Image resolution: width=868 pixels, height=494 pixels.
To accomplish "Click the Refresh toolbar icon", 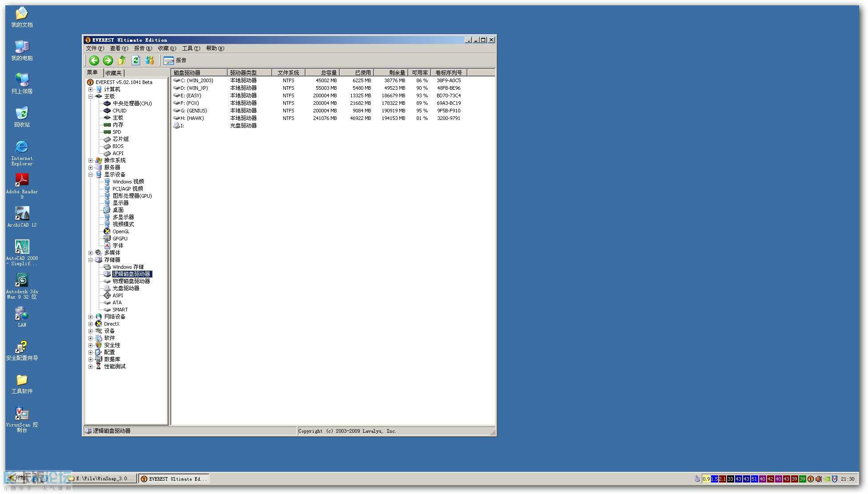I will tap(136, 60).
